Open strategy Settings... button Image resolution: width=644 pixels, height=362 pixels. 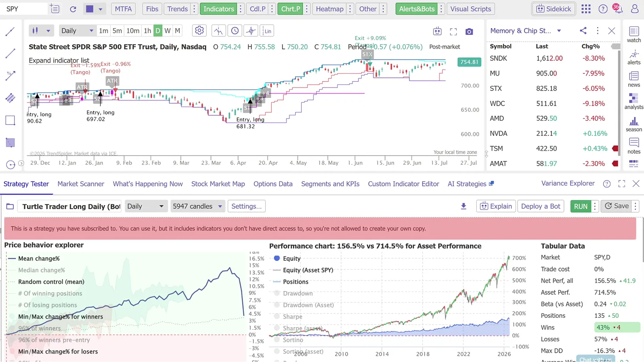[246, 206]
